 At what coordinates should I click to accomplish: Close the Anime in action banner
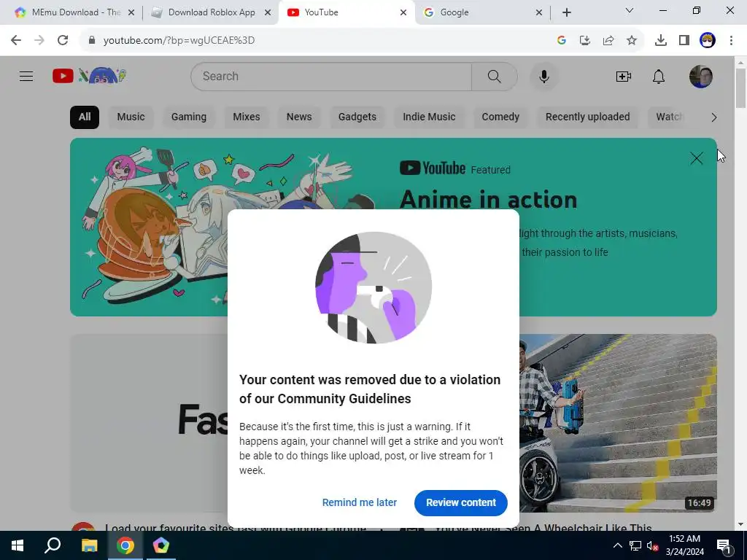click(x=696, y=158)
